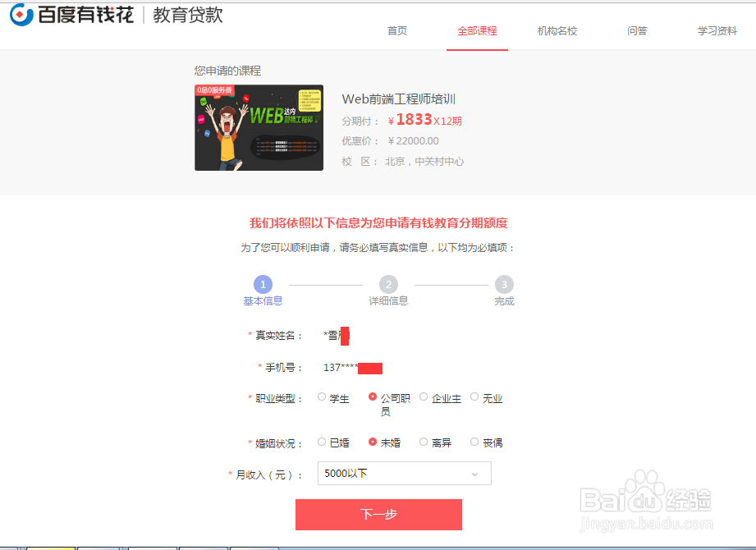Click the 您申请的课程 heading
Image resolution: width=756 pixels, height=550 pixels.
pyautogui.click(x=227, y=71)
